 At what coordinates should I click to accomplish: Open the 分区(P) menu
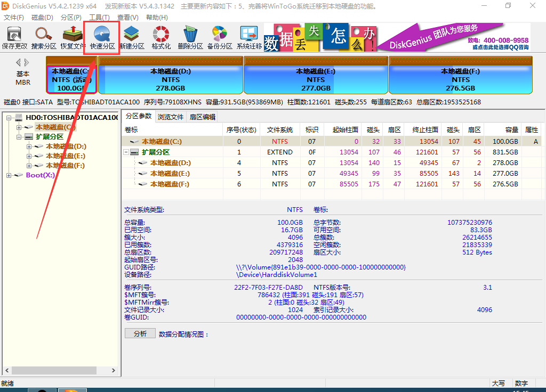(x=71, y=18)
